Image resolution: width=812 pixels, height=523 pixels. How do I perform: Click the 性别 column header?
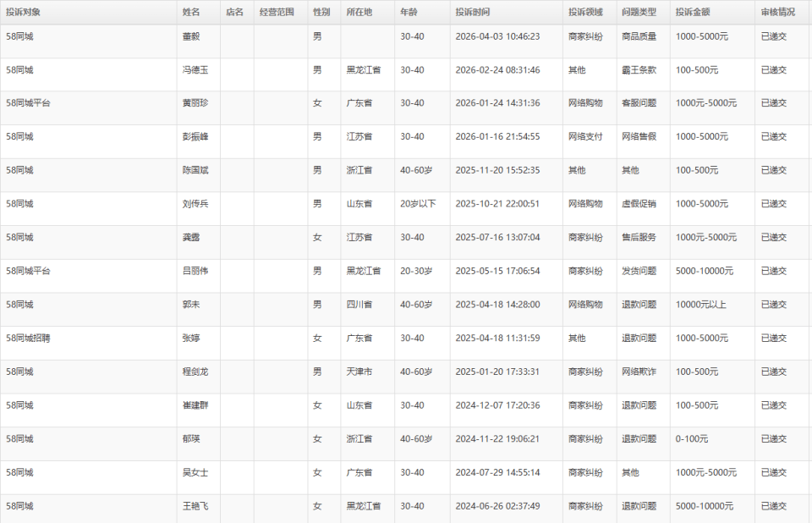324,12
